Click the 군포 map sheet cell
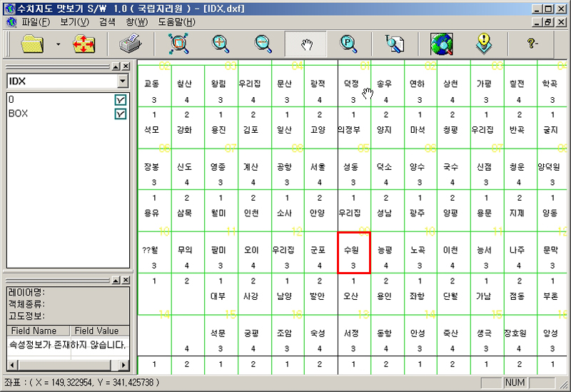Screen dimensions: 571x392 320,253
